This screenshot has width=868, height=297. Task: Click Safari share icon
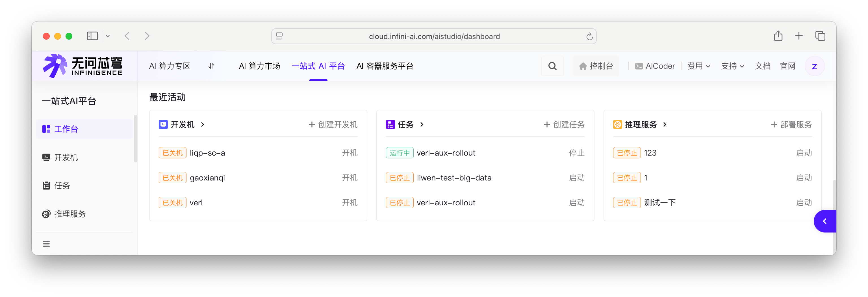[x=778, y=36]
